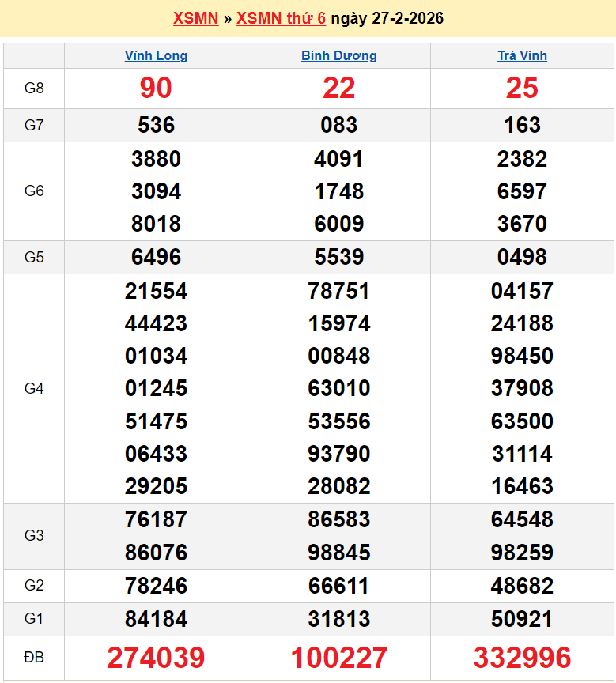Click Vĩnh Long special prize number 274039
Screen dimensions: 616x683
156,658
